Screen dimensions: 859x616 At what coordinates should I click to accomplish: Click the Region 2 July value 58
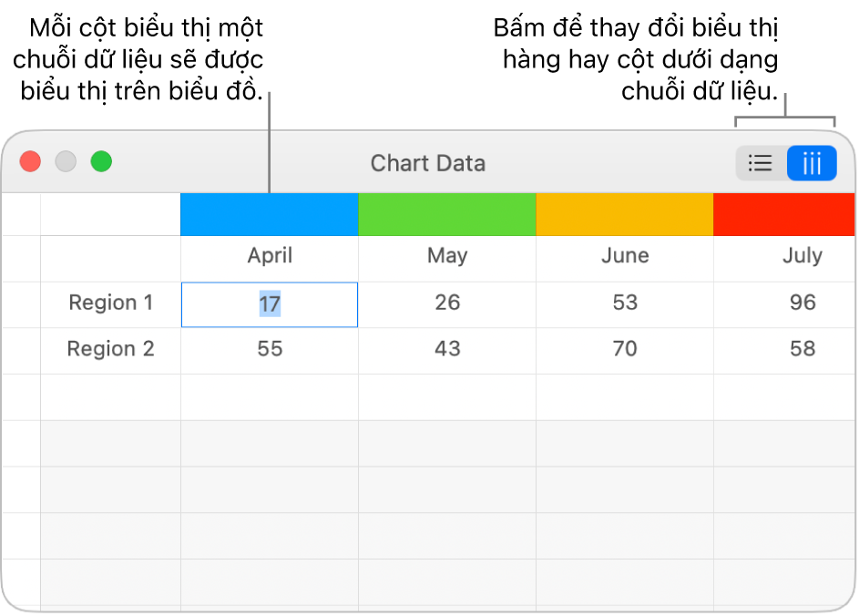point(802,349)
